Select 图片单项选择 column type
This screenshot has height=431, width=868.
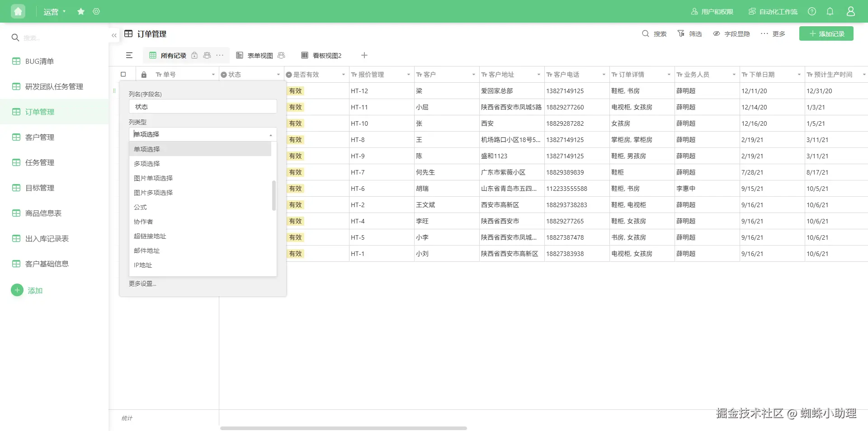[x=200, y=178]
